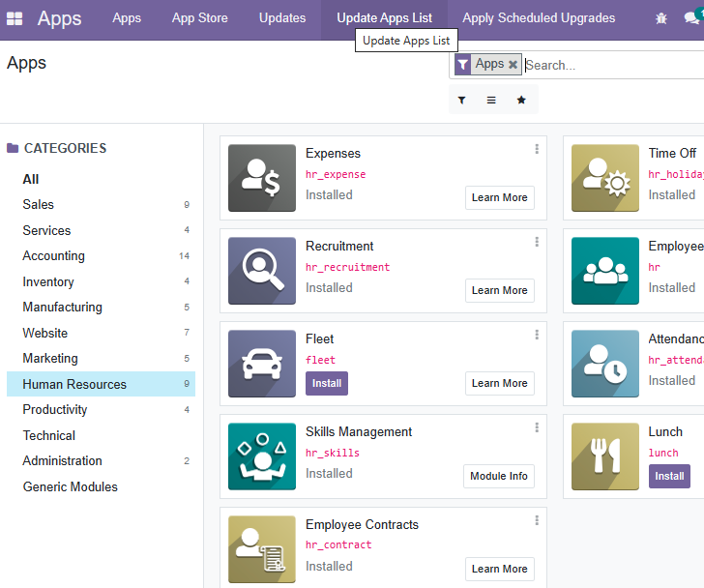The width and height of the screenshot is (704, 588).
Task: Click the hr_expense technical name
Action: [x=336, y=174]
